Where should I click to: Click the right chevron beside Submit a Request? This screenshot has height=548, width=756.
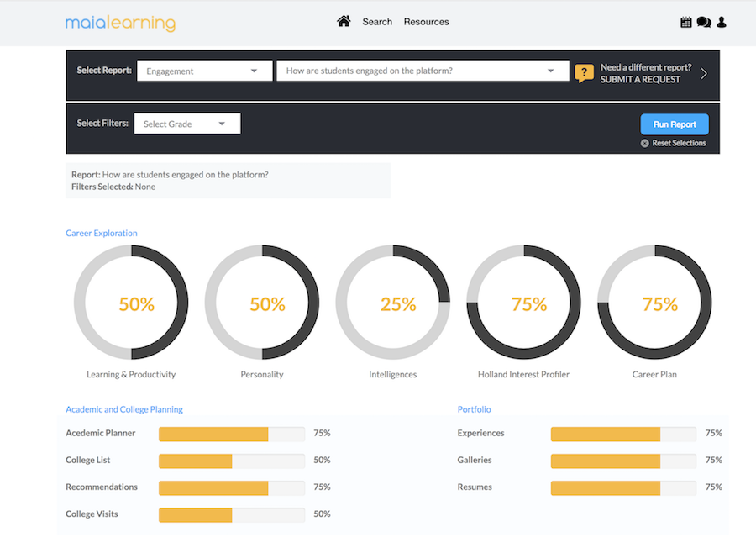(x=704, y=73)
